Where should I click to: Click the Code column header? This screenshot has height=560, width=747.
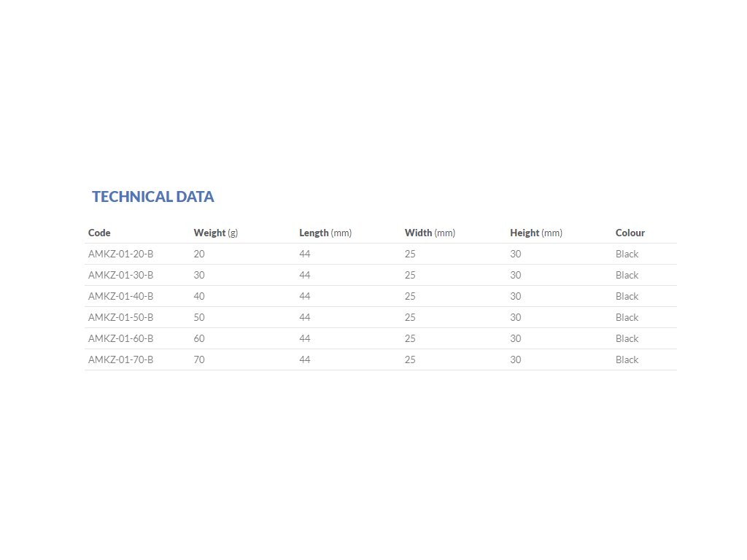[x=99, y=233]
